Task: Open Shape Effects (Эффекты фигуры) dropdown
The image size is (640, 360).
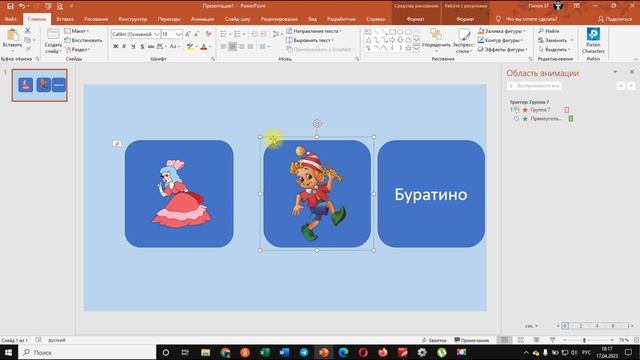Action: click(502, 49)
